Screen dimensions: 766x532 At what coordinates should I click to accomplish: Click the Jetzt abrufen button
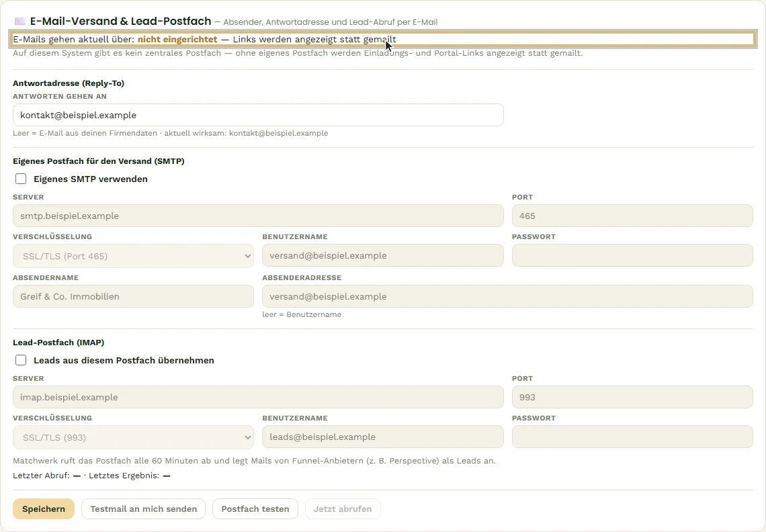tap(343, 509)
